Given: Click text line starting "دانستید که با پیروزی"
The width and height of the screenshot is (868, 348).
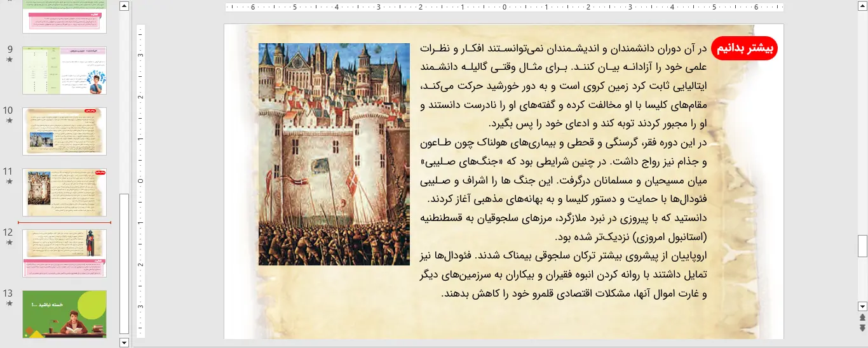Looking at the screenshot, I should tap(562, 218).
